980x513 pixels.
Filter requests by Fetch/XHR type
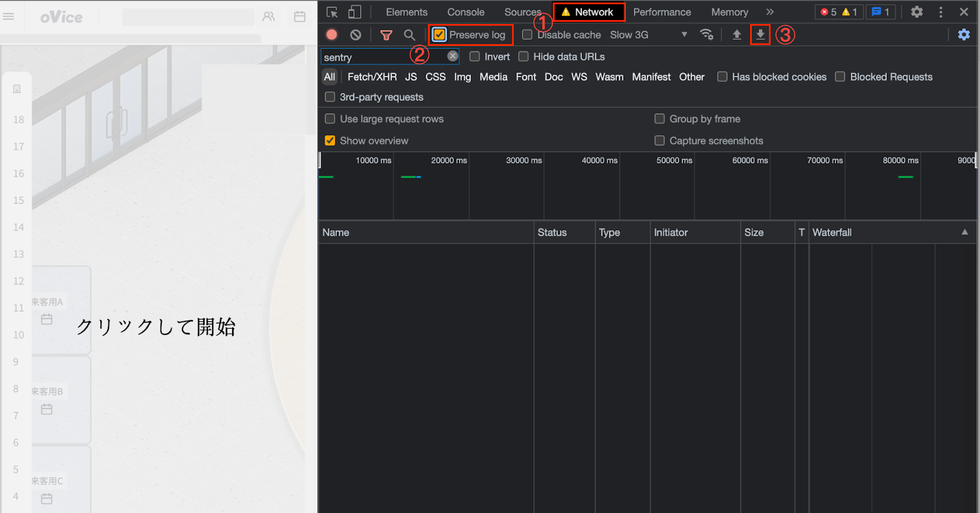coord(372,77)
